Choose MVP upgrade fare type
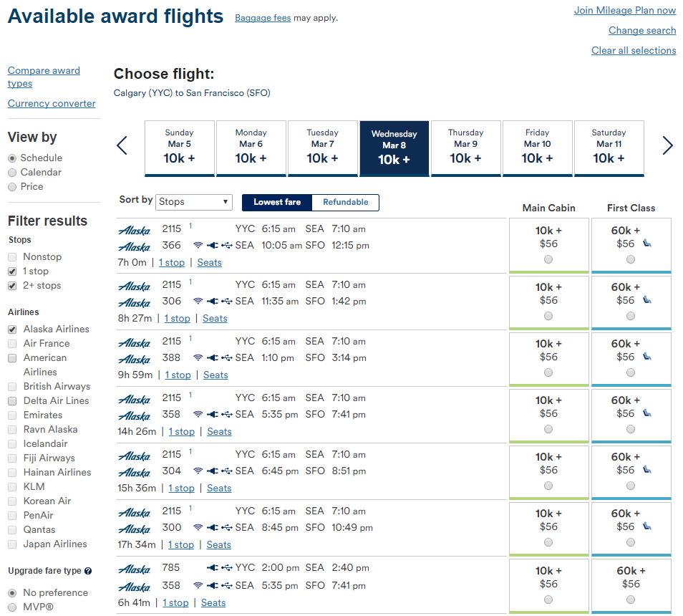 click(x=12, y=607)
